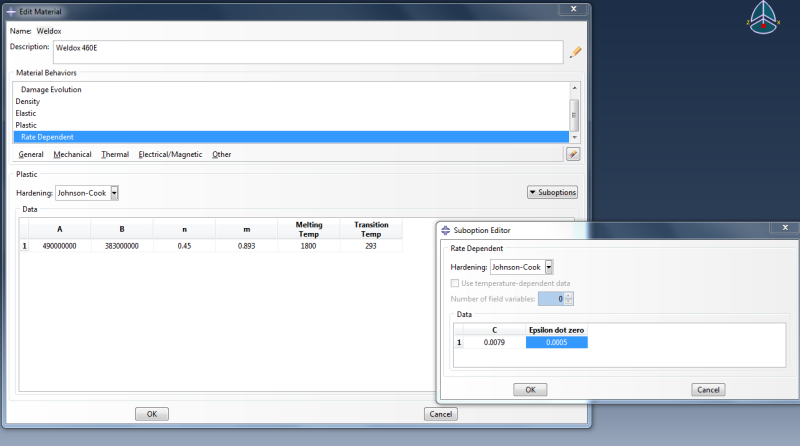800x446 pixels.
Task: Close the Edit Material window
Action: (573, 9)
